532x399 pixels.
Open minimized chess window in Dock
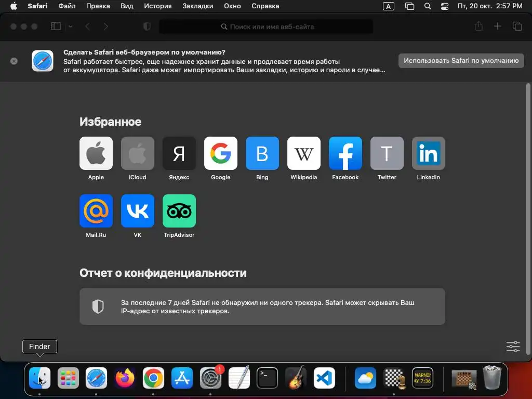pos(464,379)
